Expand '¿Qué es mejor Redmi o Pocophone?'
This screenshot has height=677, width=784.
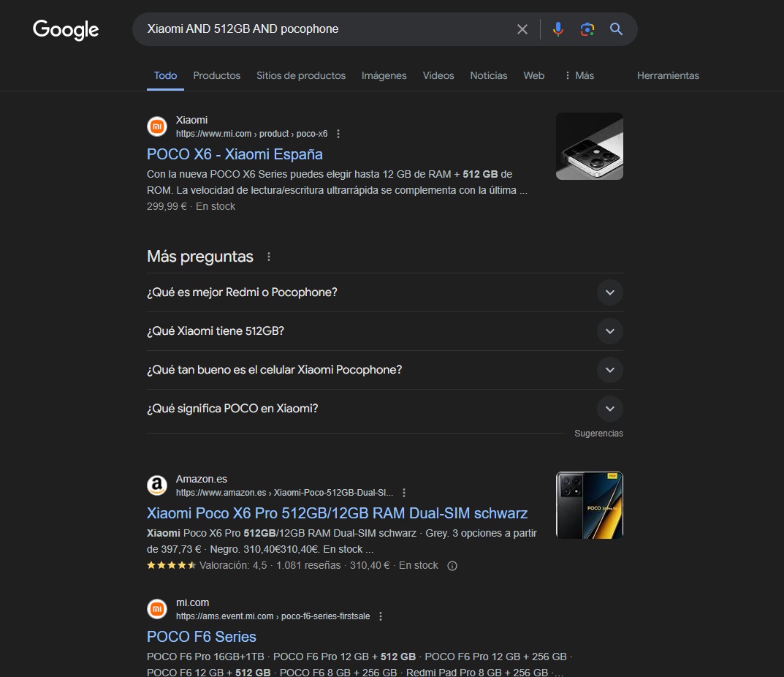(x=609, y=292)
